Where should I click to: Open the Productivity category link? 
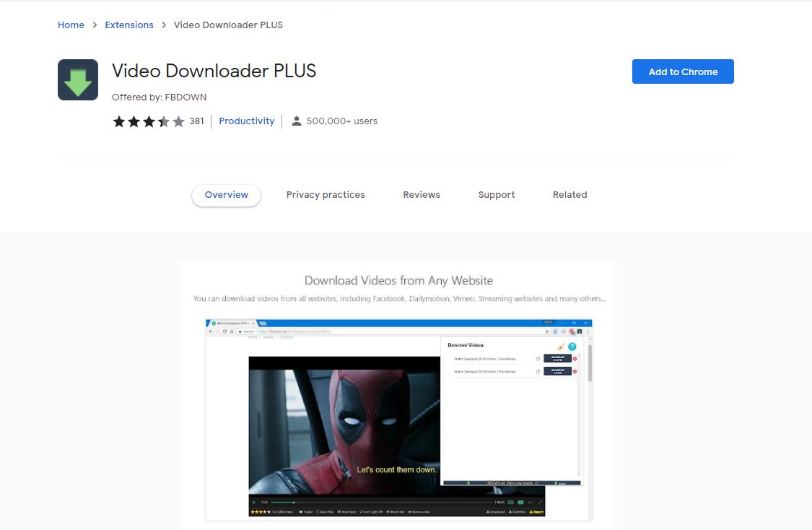pyautogui.click(x=247, y=121)
